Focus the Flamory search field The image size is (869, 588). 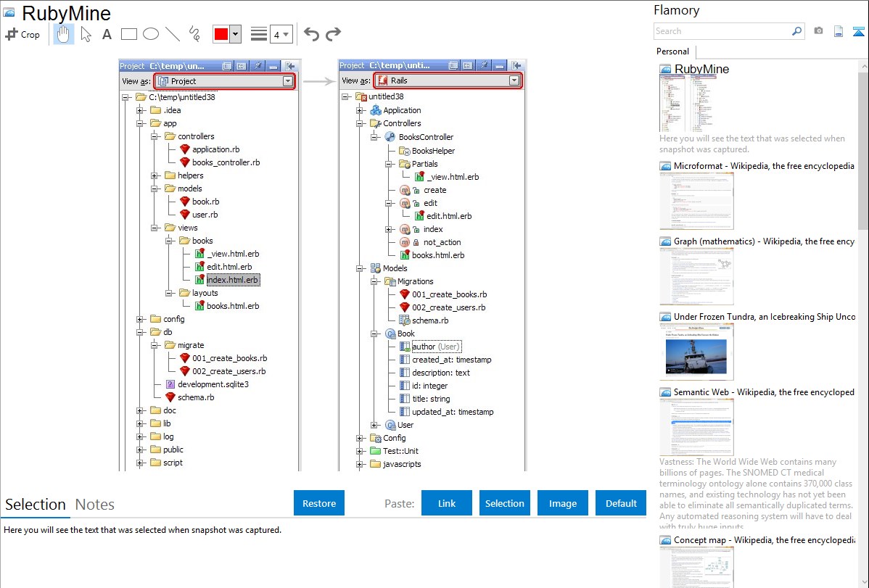[x=722, y=31]
